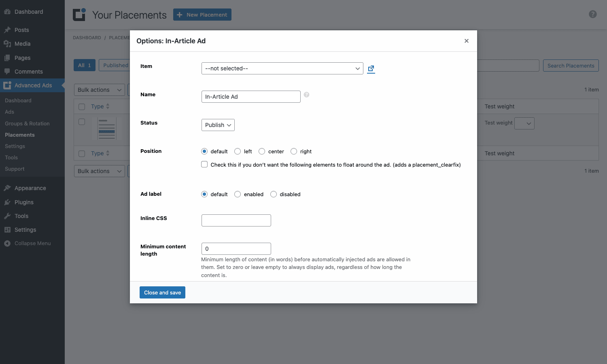This screenshot has height=364, width=607.
Task: Click the Media icon in sidebar
Action: (7, 44)
